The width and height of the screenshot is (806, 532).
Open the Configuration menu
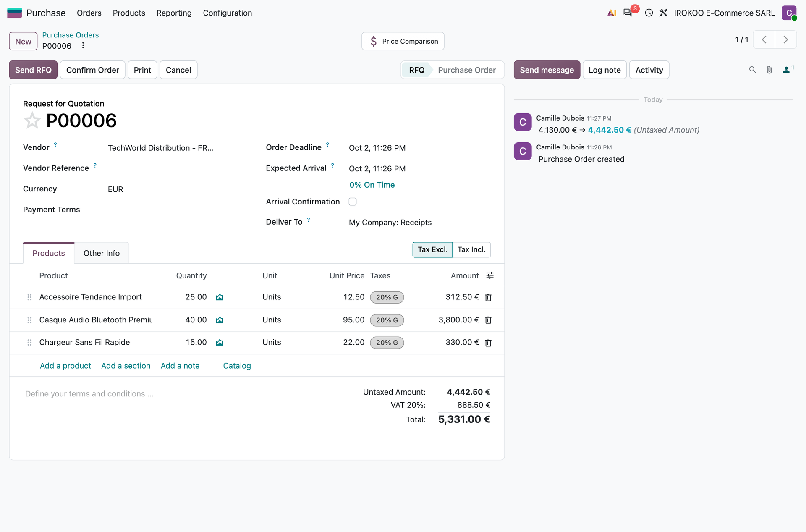tap(228, 13)
